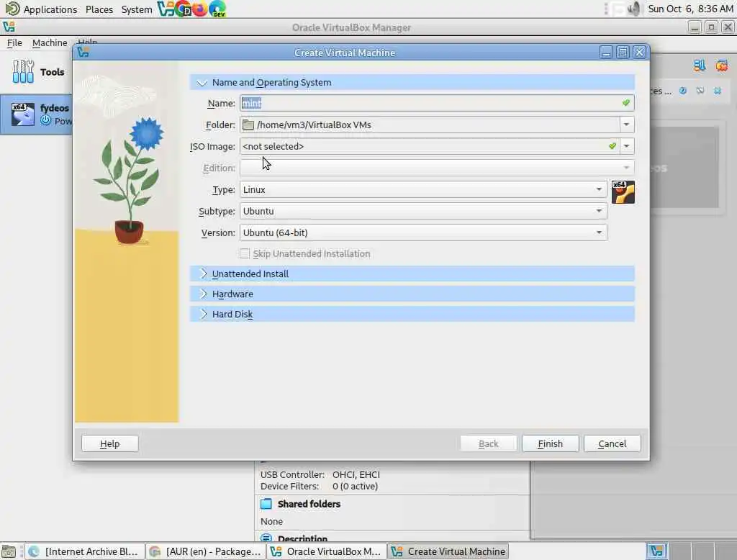The image size is (737, 560).
Task: Close the Create Virtual Machine dialog window
Action: 639,53
